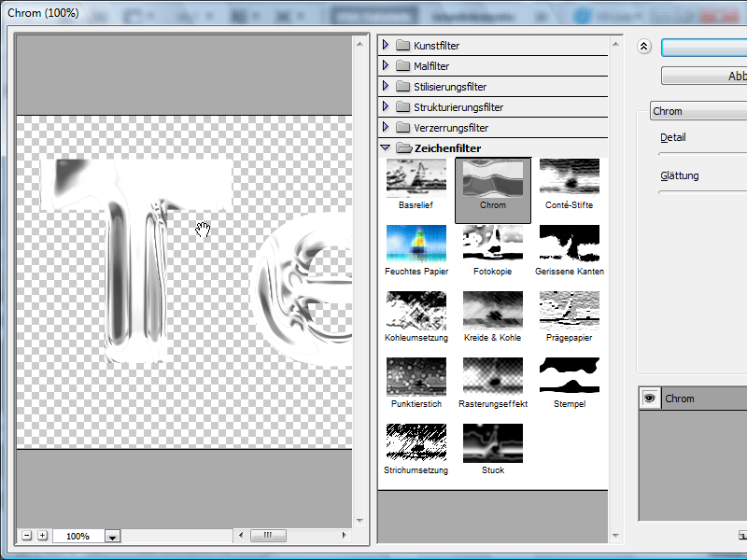Open the zoom level dropdown arrow
Viewport: 747px width, 560px height.
tap(112, 537)
